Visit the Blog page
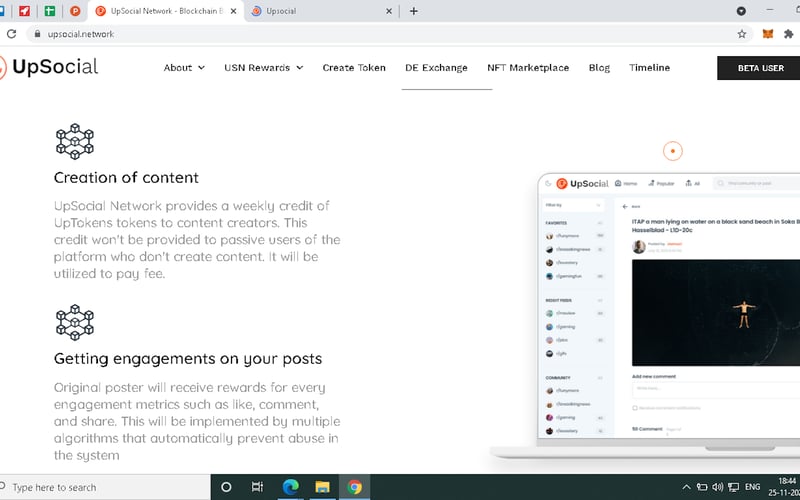800x500 pixels. click(x=599, y=68)
